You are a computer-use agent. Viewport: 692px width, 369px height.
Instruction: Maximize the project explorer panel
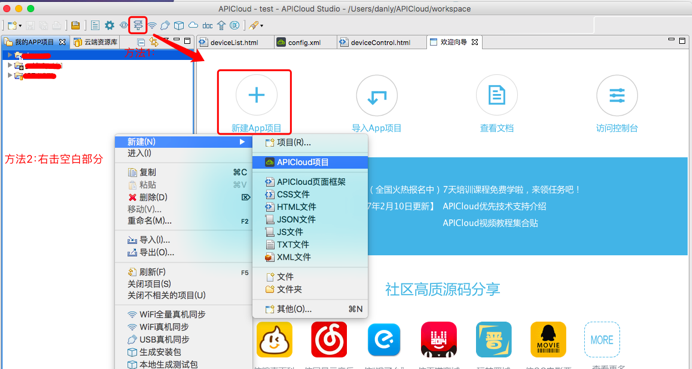[188, 41]
